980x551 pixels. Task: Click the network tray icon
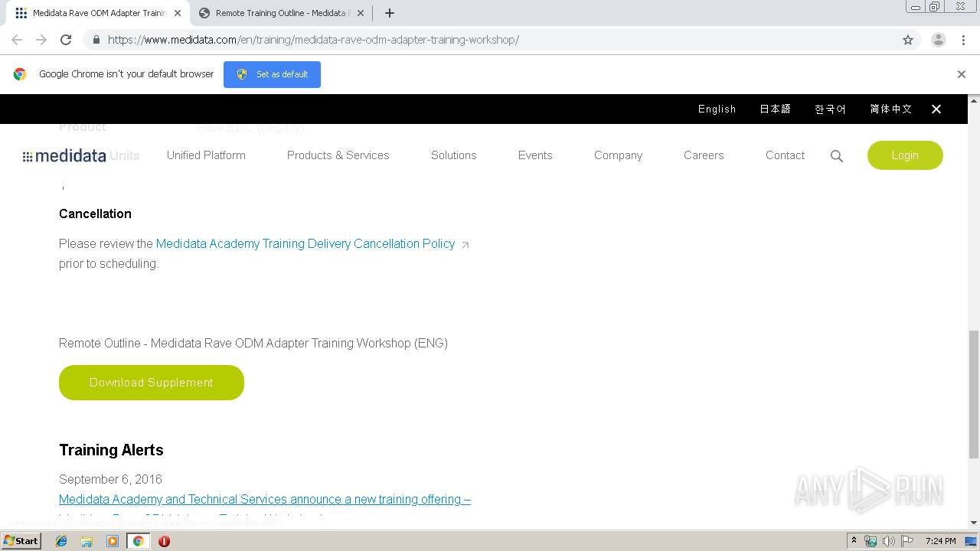point(871,541)
